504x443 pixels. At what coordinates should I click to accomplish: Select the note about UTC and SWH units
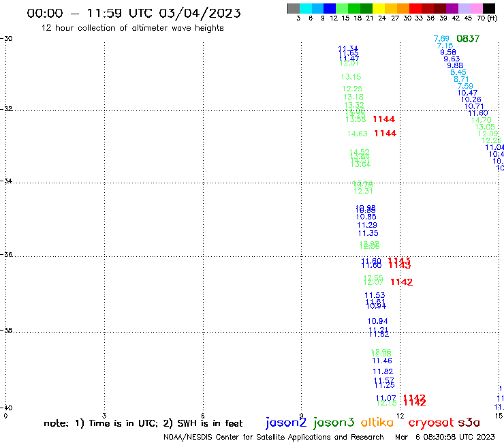pos(143,423)
